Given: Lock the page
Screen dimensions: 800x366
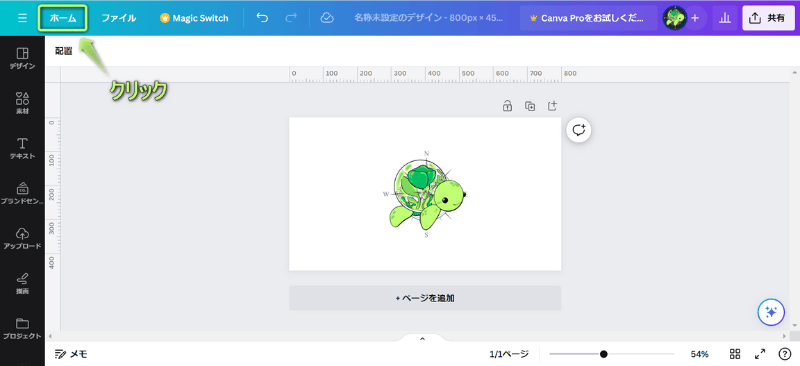Looking at the screenshot, I should tap(507, 106).
